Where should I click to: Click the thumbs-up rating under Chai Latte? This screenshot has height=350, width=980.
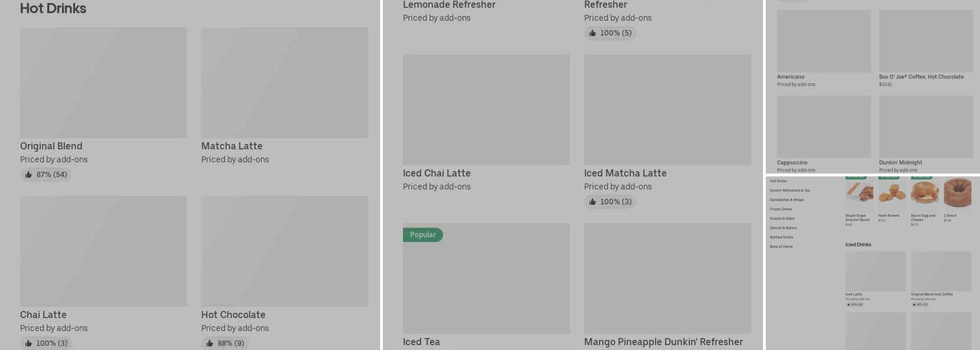click(46, 344)
